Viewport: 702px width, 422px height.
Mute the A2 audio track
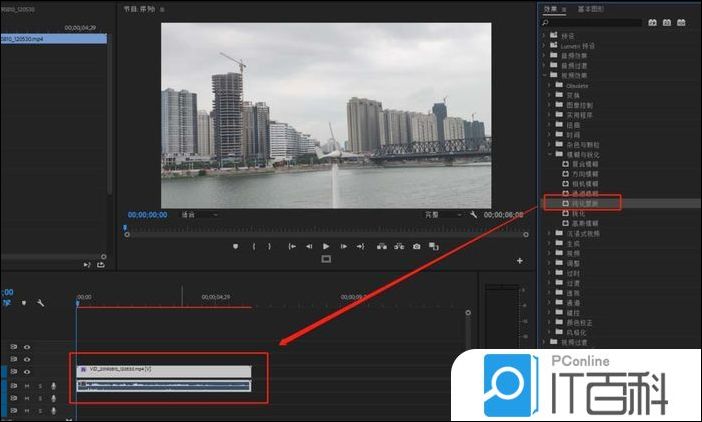(x=27, y=398)
